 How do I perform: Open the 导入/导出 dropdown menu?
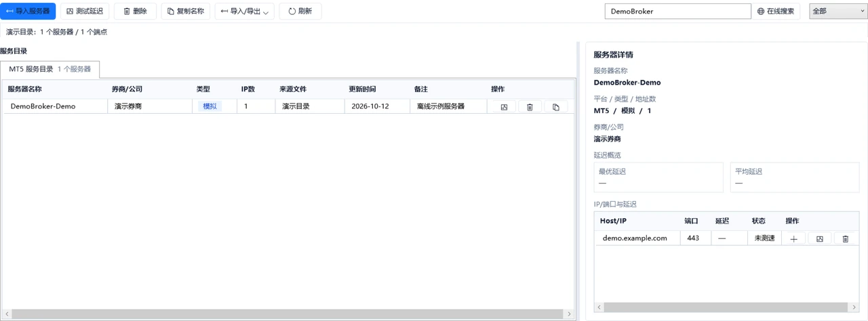pos(245,12)
